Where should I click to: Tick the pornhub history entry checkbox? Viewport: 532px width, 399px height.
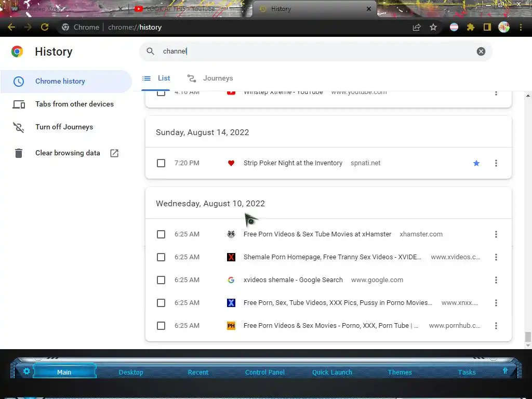tap(161, 326)
